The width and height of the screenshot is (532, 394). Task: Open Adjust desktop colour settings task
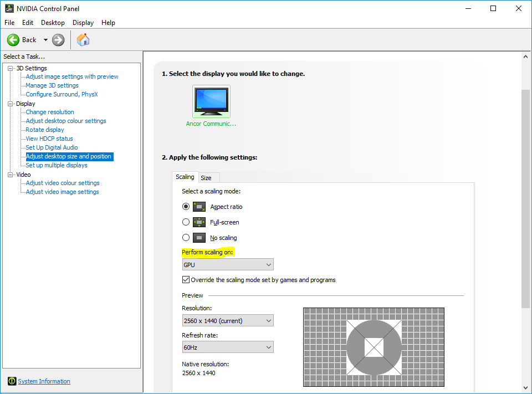[x=66, y=121]
